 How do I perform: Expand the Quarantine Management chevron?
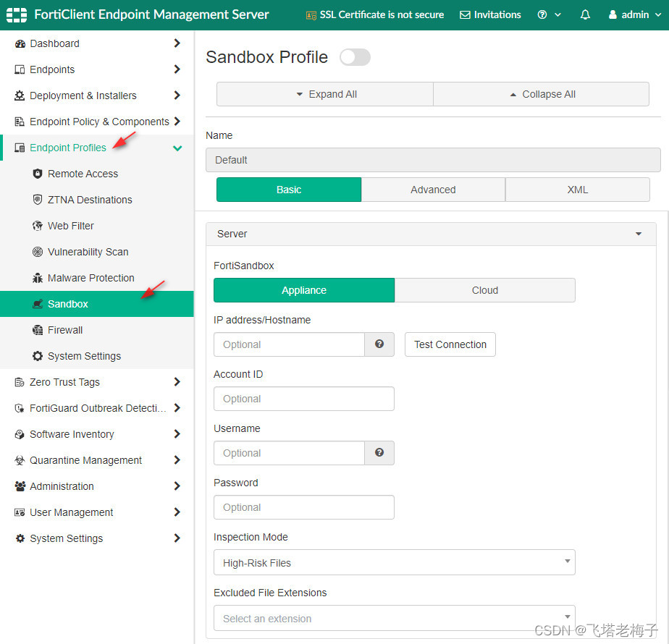177,459
